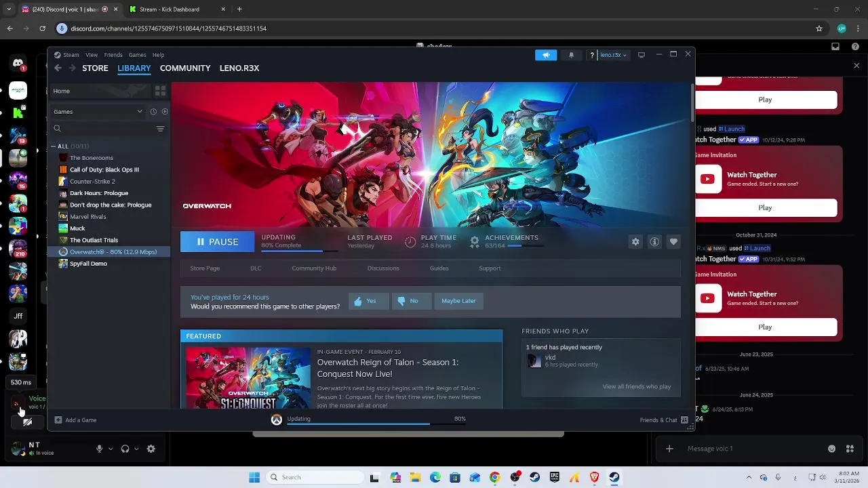Open View menu in Steam
Image resolution: width=868 pixels, height=488 pixels.
92,55
